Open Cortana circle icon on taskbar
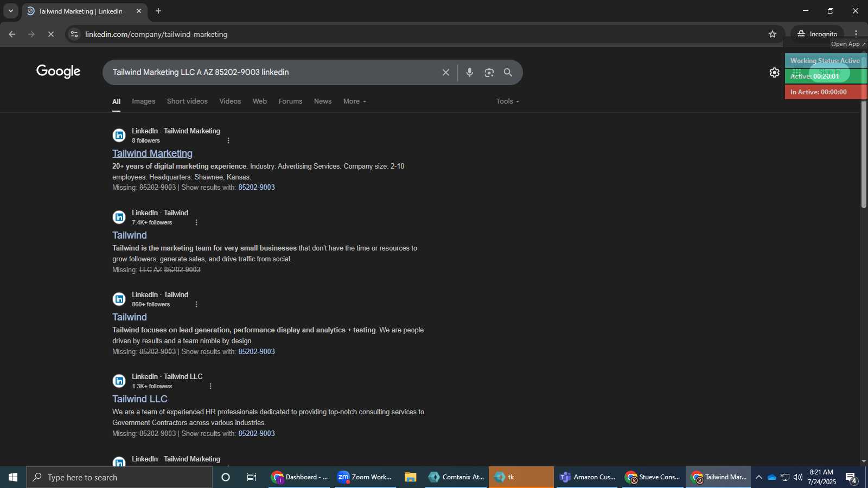The width and height of the screenshot is (868, 488). click(x=226, y=477)
